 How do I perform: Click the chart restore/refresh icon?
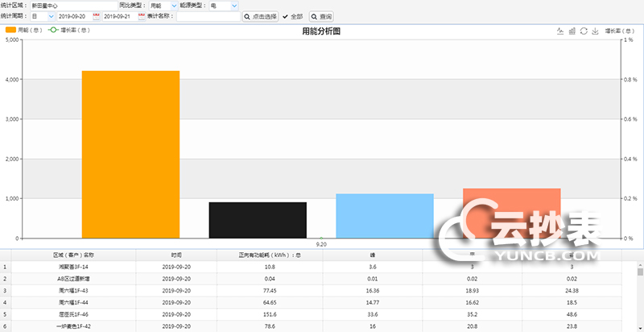583,31
